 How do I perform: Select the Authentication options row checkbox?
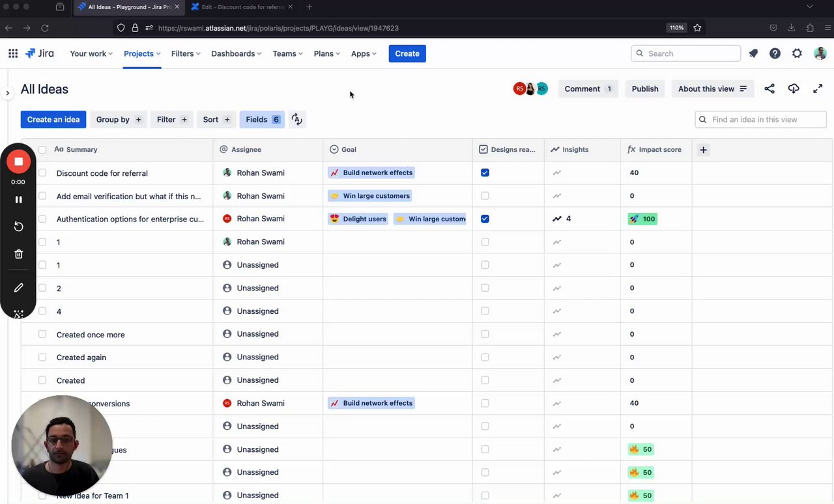tap(42, 219)
